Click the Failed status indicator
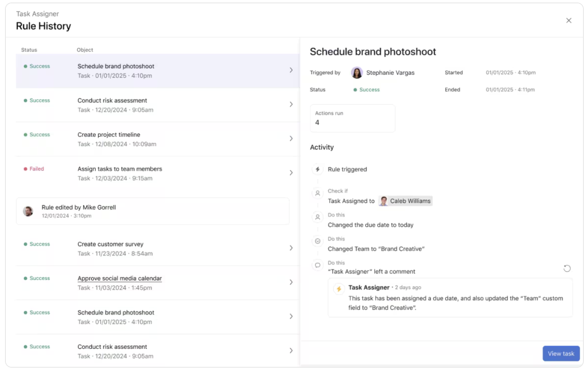Screen dimensions: 588x371 [34, 169]
